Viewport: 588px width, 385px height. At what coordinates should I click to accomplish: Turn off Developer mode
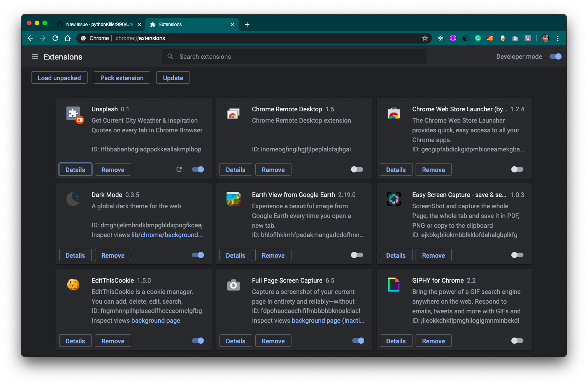click(556, 56)
